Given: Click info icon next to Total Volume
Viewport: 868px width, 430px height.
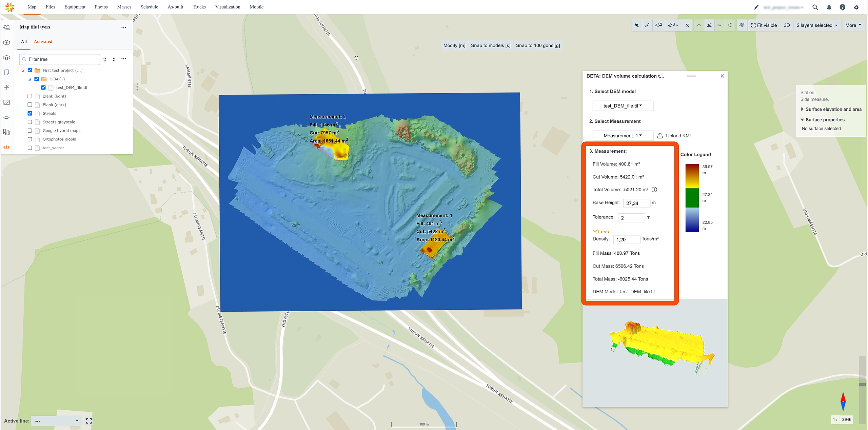Looking at the screenshot, I should click(654, 190).
